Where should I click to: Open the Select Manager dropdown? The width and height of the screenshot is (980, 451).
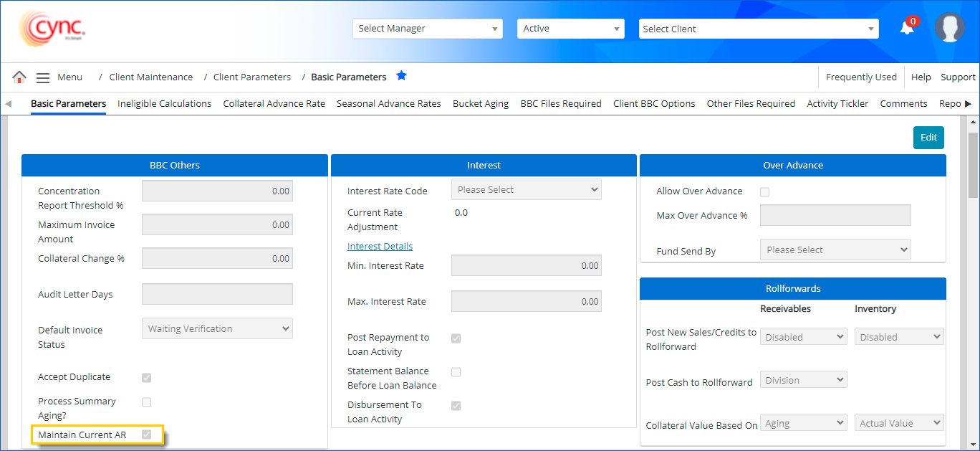click(x=427, y=29)
